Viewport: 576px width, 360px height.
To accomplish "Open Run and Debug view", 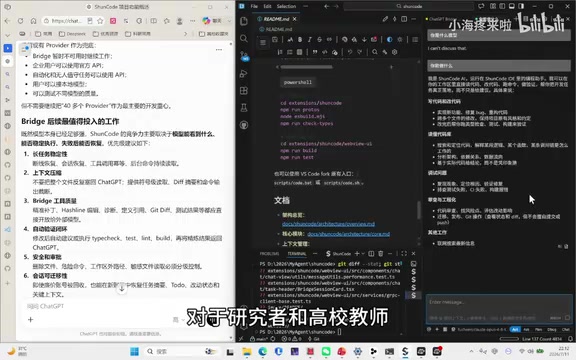I will 244,73.
